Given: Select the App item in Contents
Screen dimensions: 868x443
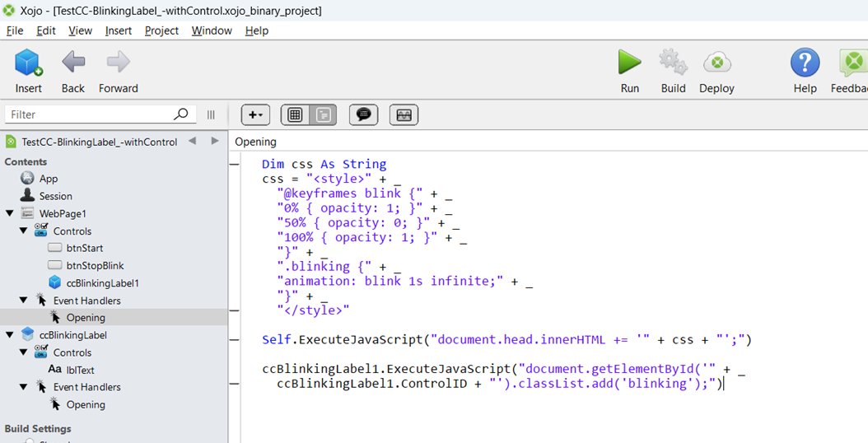Looking at the screenshot, I should point(48,179).
